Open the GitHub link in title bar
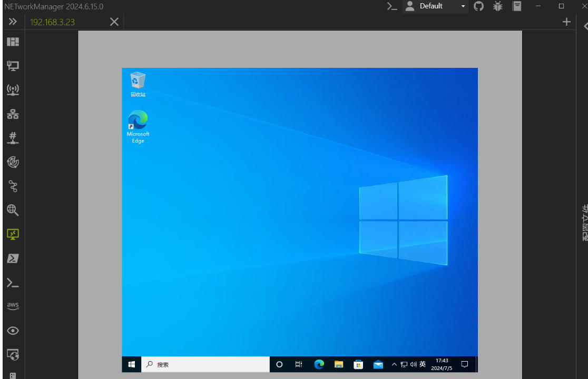This screenshot has height=379, width=588. [478, 6]
